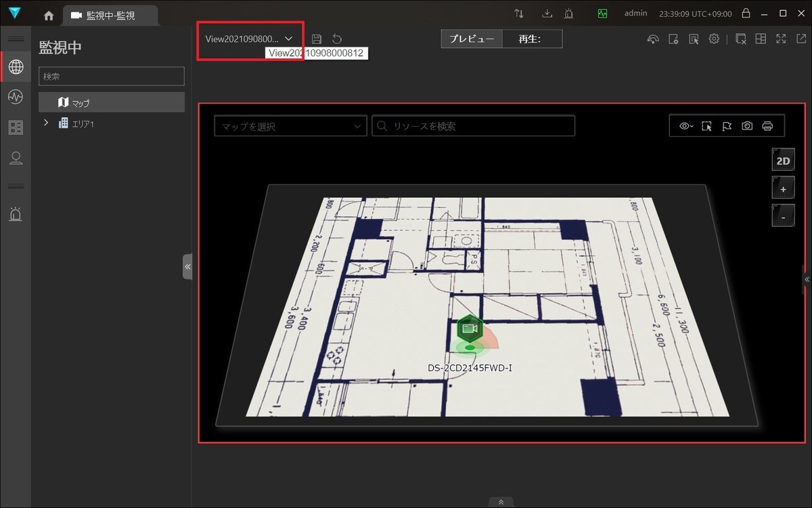Click the DS-2CD2145FWD-I camera label

470,368
